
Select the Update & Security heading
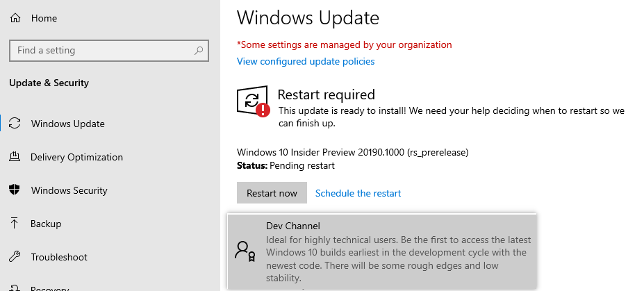click(49, 83)
